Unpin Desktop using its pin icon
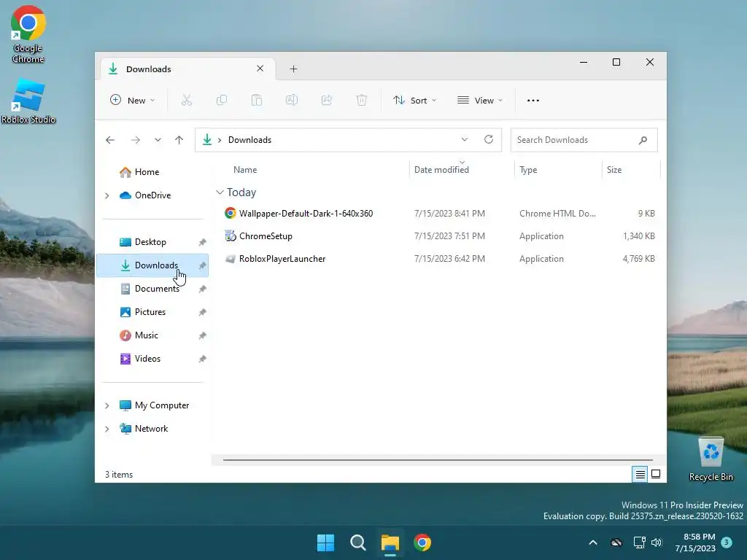This screenshot has height=560, width=747. (203, 242)
